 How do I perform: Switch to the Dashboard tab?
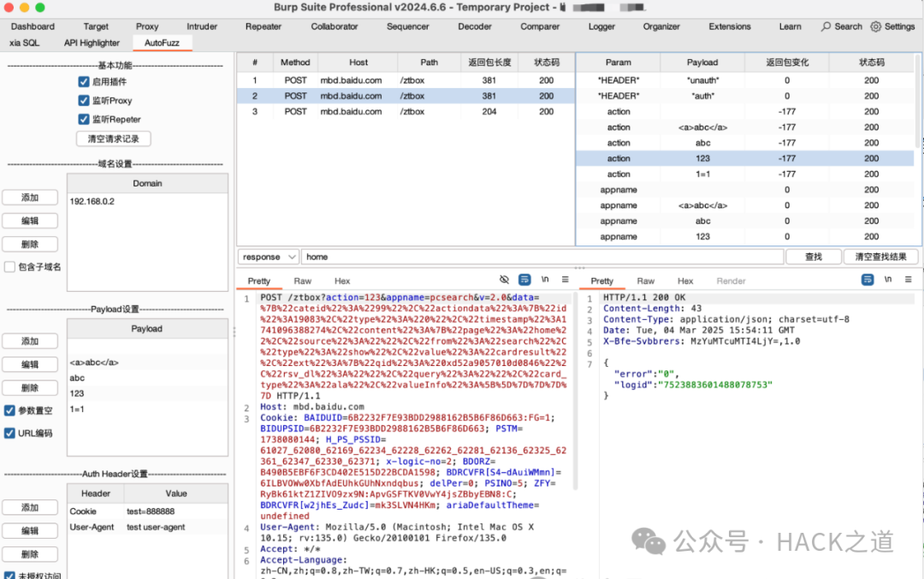click(33, 27)
